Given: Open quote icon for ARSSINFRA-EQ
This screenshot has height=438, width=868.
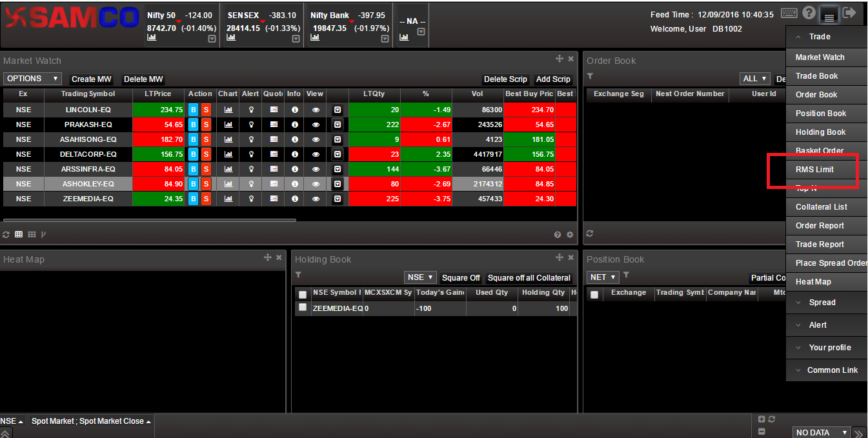Looking at the screenshot, I should tap(273, 169).
